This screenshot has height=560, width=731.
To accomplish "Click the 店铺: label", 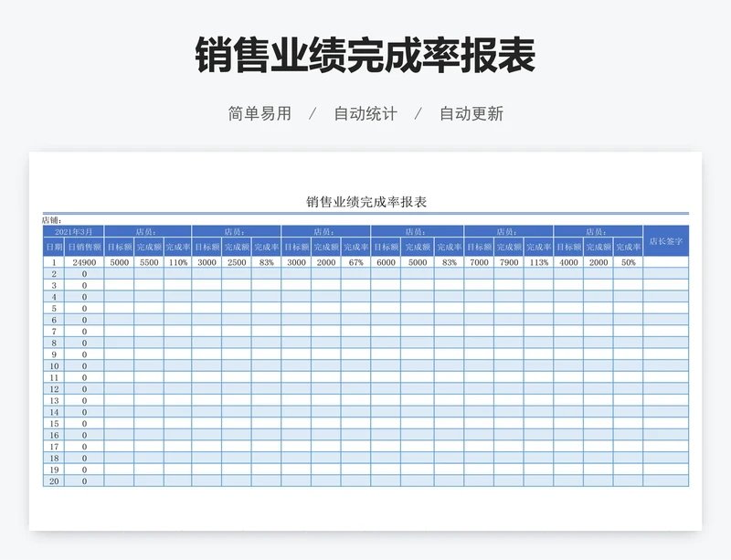I will coord(51,220).
